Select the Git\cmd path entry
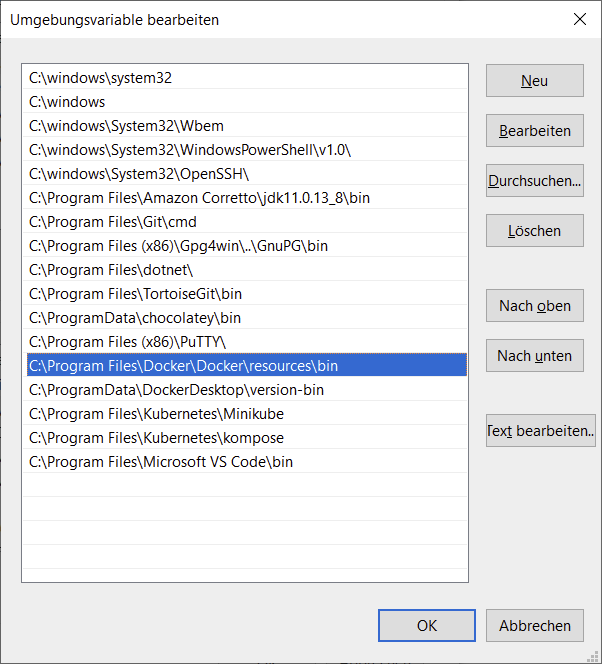 click(x=245, y=221)
